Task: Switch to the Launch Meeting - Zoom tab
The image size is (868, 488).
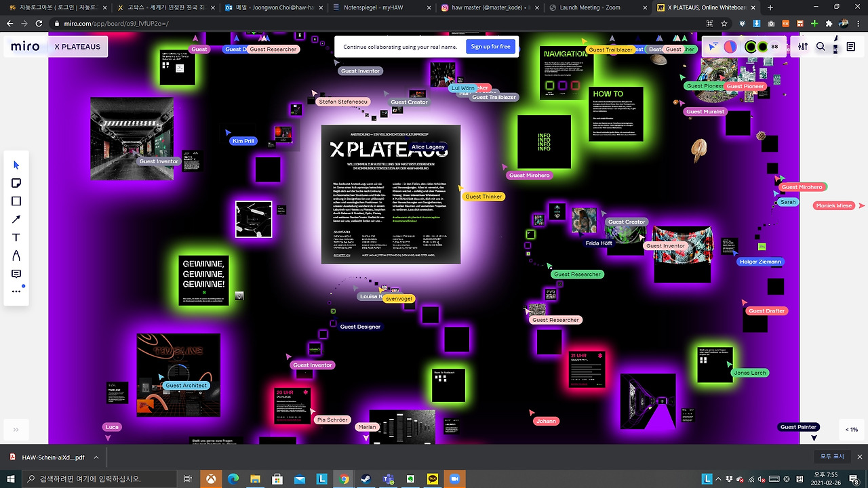Action: (x=598, y=7)
